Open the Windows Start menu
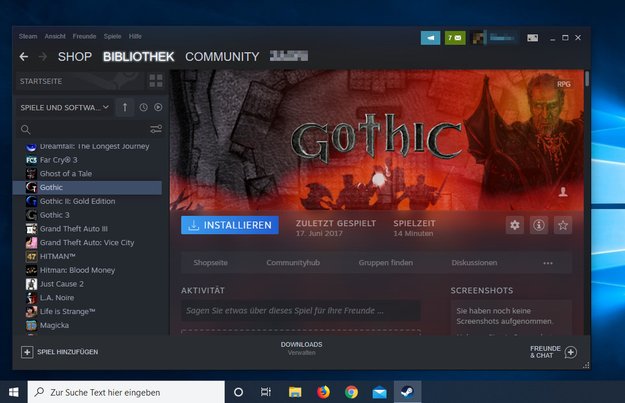The image size is (625, 403). 14,392
